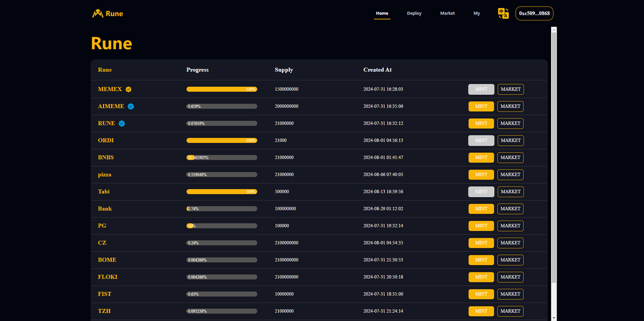The height and width of the screenshot is (321, 644).
Task: Click MINT for Tabi
Action: [481, 191]
